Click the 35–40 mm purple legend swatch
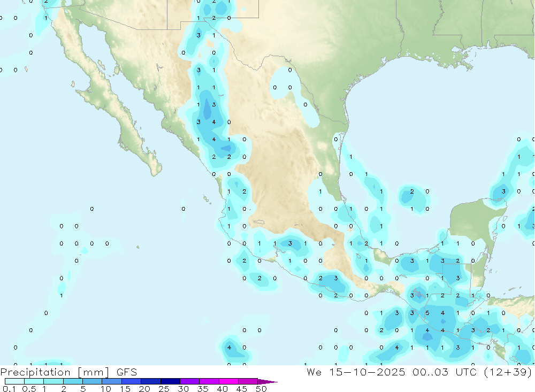The image size is (535, 392). click(x=209, y=381)
